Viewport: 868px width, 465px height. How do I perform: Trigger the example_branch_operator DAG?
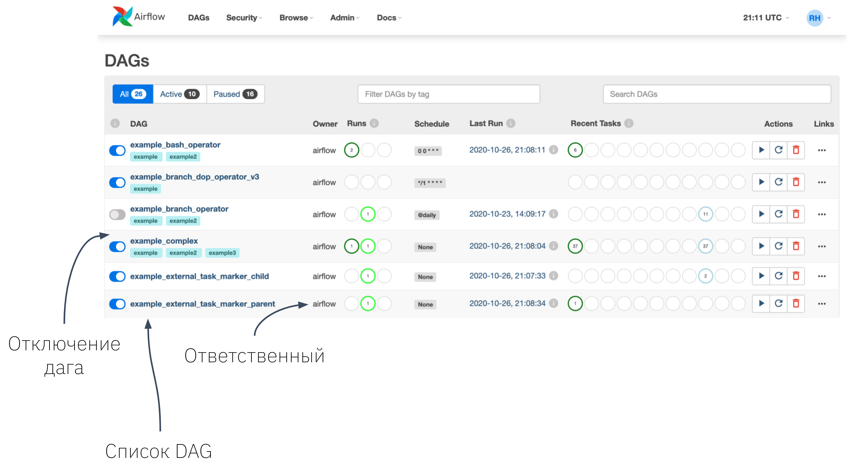click(761, 214)
